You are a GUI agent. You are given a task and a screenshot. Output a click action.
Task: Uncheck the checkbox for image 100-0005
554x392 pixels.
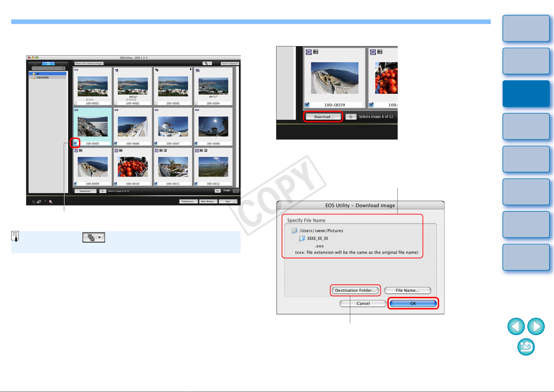75,143
